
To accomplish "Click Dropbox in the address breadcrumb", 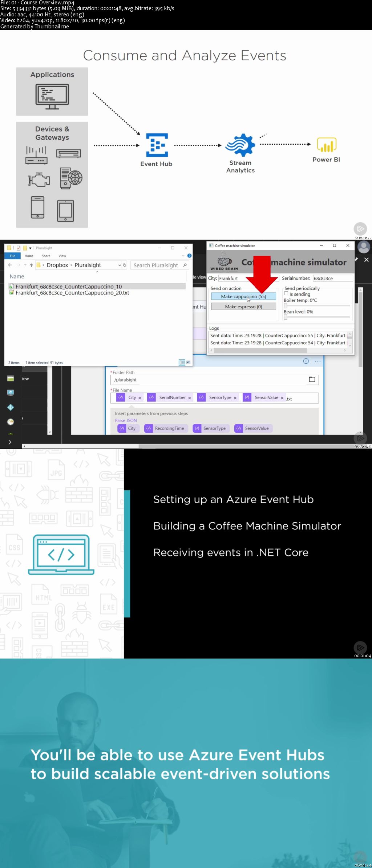I will pyautogui.click(x=57, y=265).
